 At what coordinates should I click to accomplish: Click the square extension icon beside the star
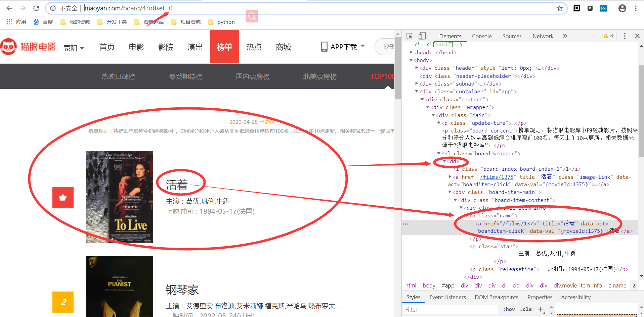[577, 8]
